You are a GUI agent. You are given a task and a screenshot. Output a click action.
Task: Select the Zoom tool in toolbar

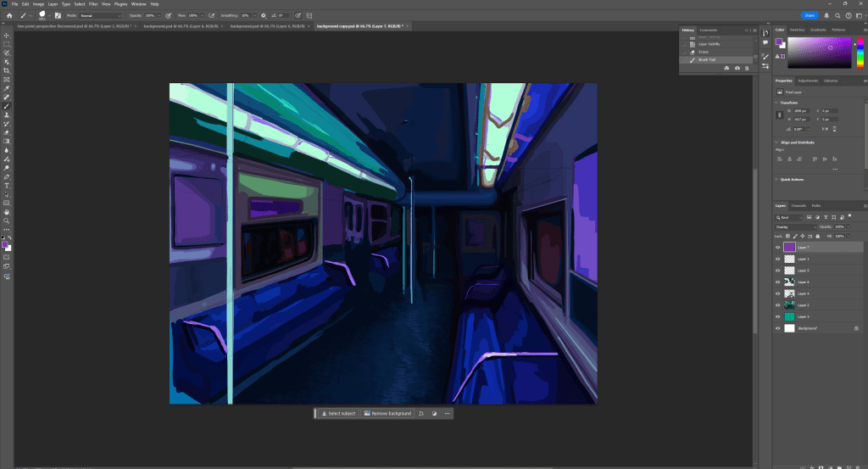coord(6,221)
